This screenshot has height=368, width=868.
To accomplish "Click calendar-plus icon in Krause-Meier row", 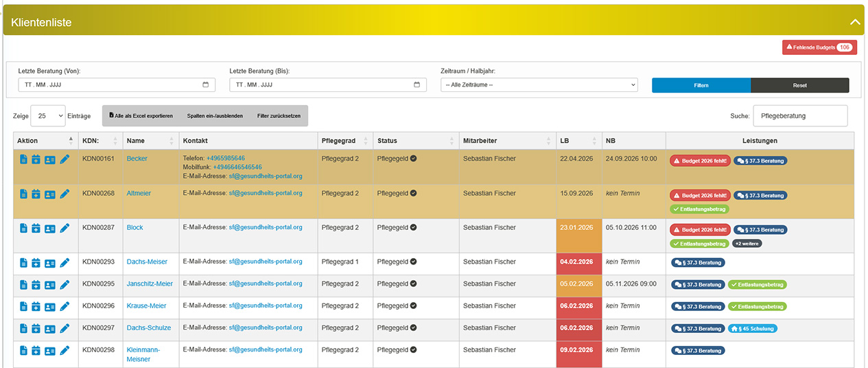I will click(x=36, y=307).
